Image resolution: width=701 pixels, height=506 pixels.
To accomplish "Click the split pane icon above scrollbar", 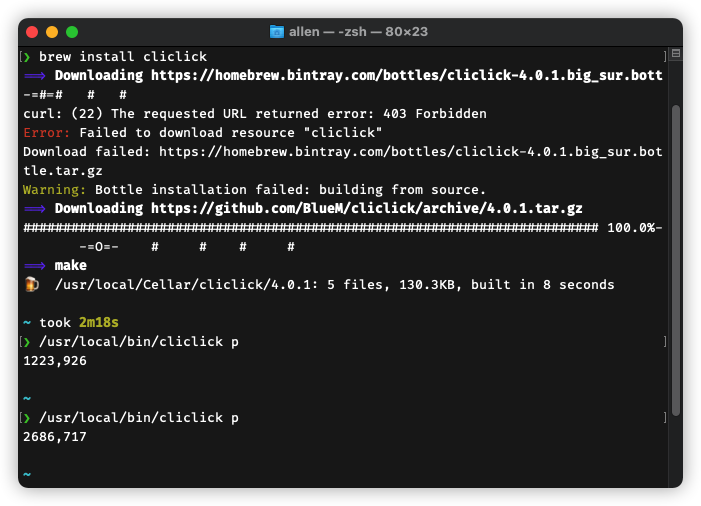I will coord(676,54).
